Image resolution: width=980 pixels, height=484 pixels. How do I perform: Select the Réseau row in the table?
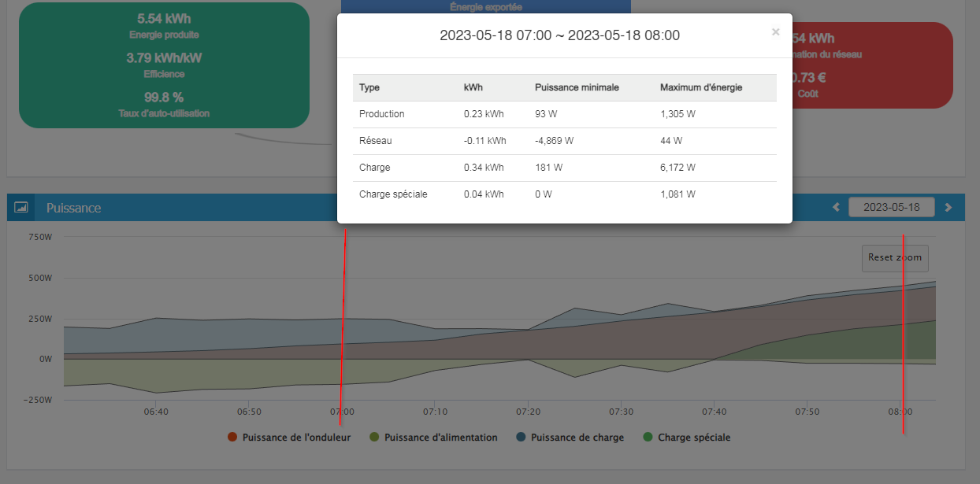point(564,141)
